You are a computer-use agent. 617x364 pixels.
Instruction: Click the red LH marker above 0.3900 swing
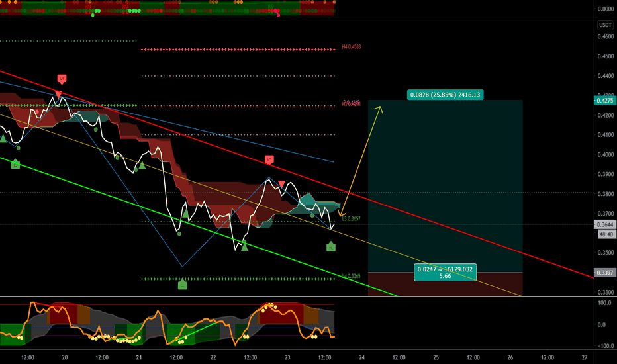pyautogui.click(x=269, y=159)
